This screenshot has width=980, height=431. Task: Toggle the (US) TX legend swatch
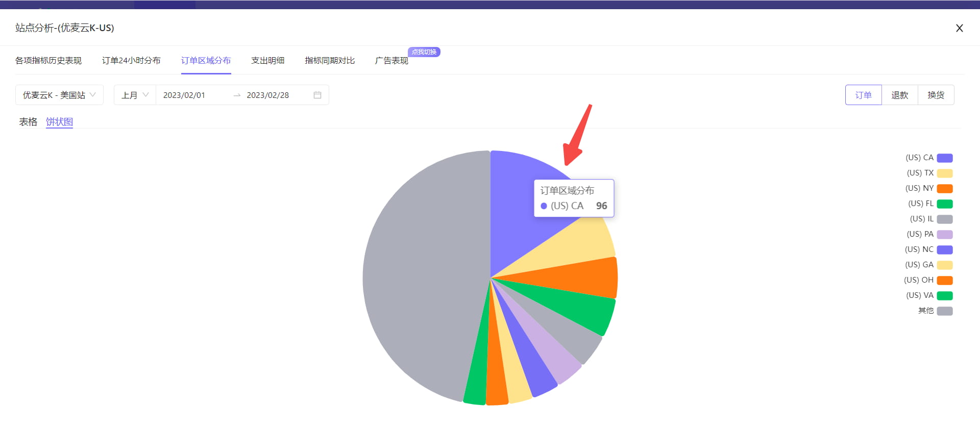tap(945, 173)
